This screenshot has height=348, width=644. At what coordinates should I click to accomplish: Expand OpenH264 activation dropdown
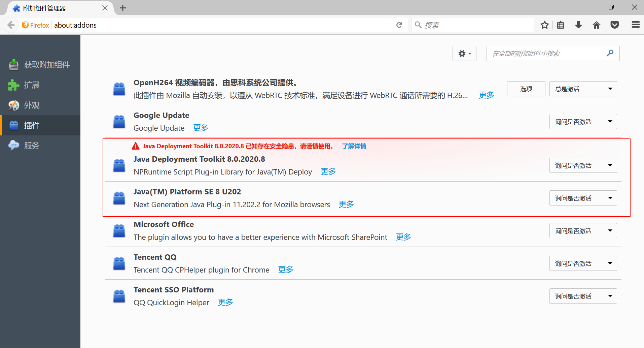pos(583,89)
